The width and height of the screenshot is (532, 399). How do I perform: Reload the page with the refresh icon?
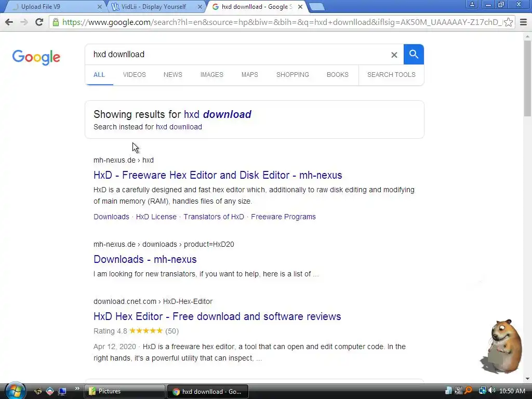coord(39,22)
